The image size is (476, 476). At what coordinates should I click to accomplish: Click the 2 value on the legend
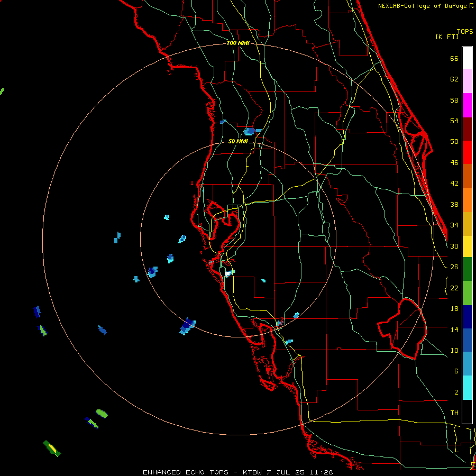(x=456, y=392)
